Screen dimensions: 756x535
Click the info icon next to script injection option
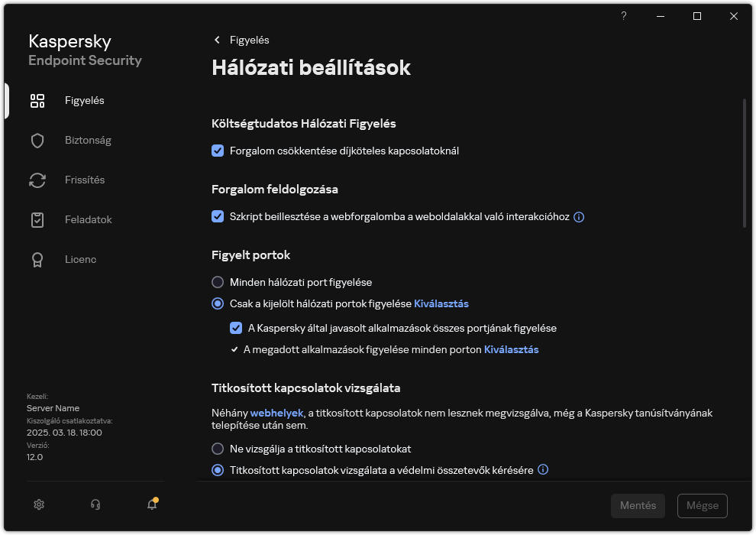[x=579, y=217]
